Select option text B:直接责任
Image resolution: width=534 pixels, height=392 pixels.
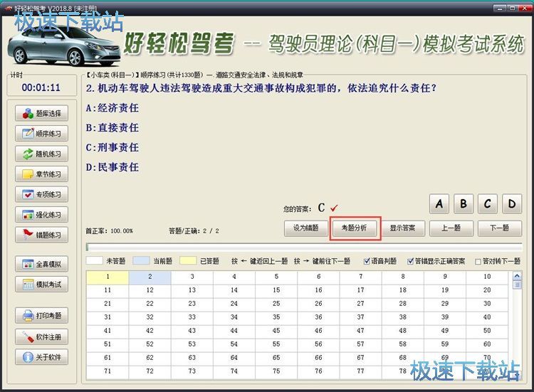112,127
